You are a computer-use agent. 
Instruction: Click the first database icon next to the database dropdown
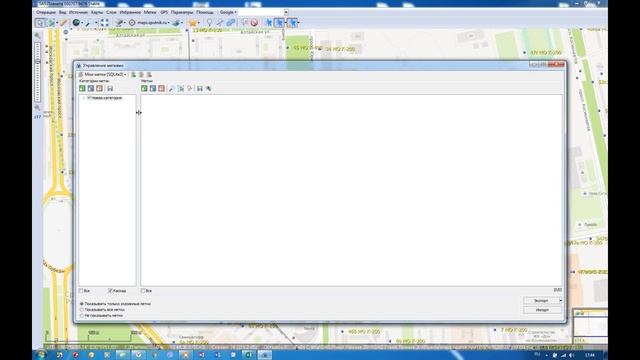pos(133,75)
